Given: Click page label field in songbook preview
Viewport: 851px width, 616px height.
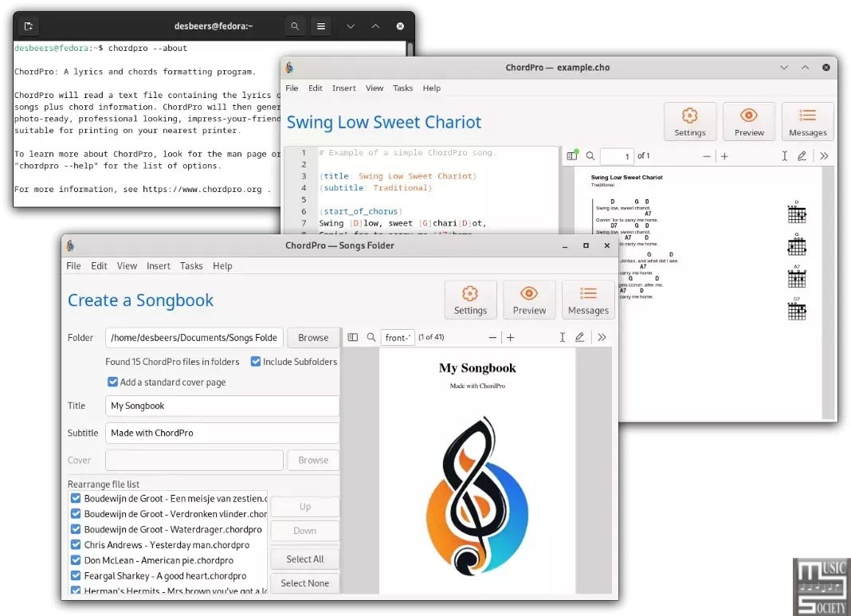Looking at the screenshot, I should (x=398, y=338).
